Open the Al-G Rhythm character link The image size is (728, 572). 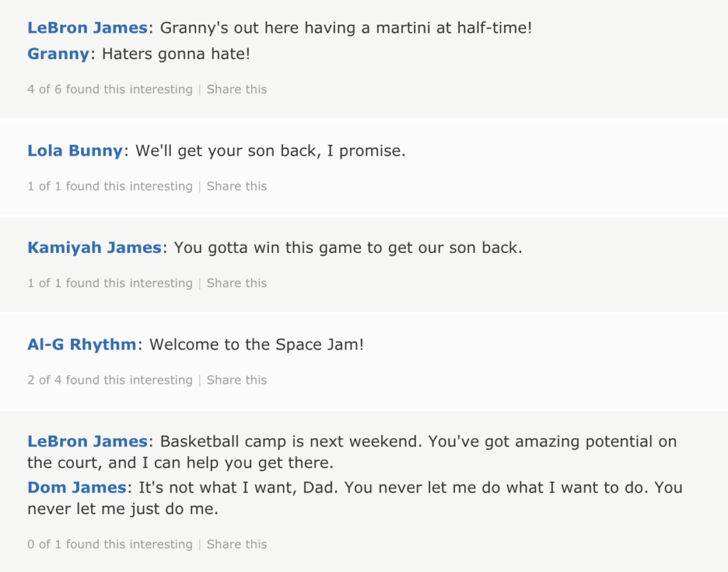(x=82, y=345)
